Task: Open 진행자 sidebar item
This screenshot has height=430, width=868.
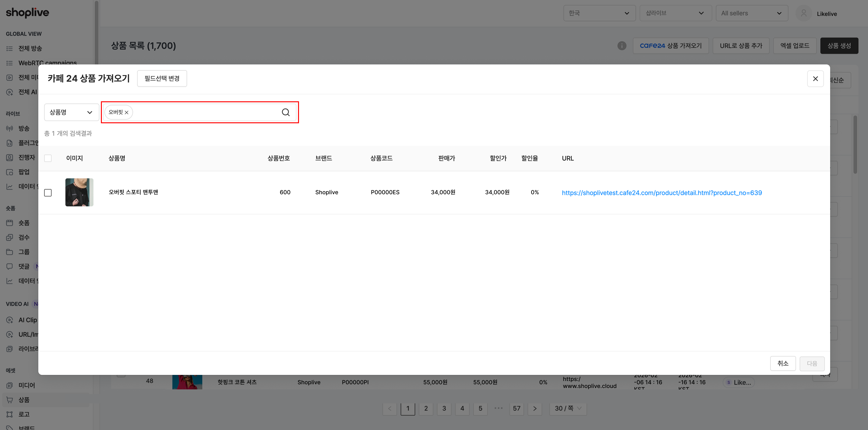Action: [26, 157]
